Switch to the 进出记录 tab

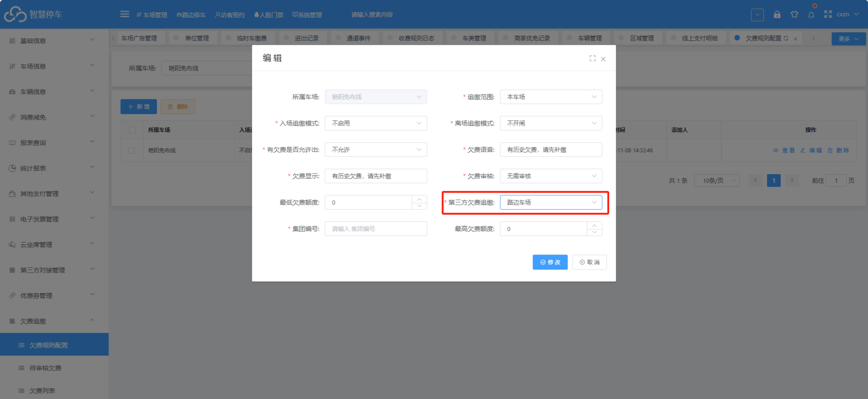[x=303, y=38]
